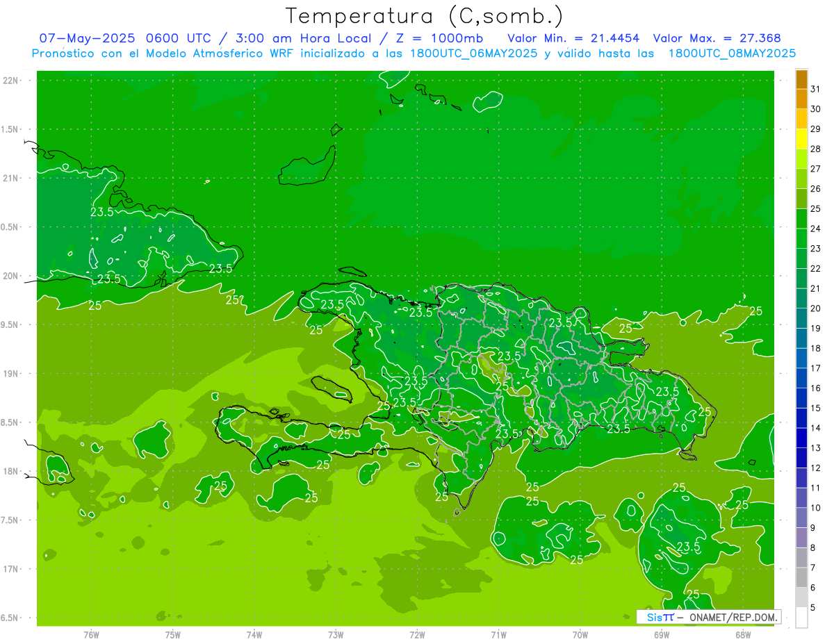Click the "1800UTC_08MAY2025" valid-until time
The width and height of the screenshot is (834, 644).
[732, 53]
